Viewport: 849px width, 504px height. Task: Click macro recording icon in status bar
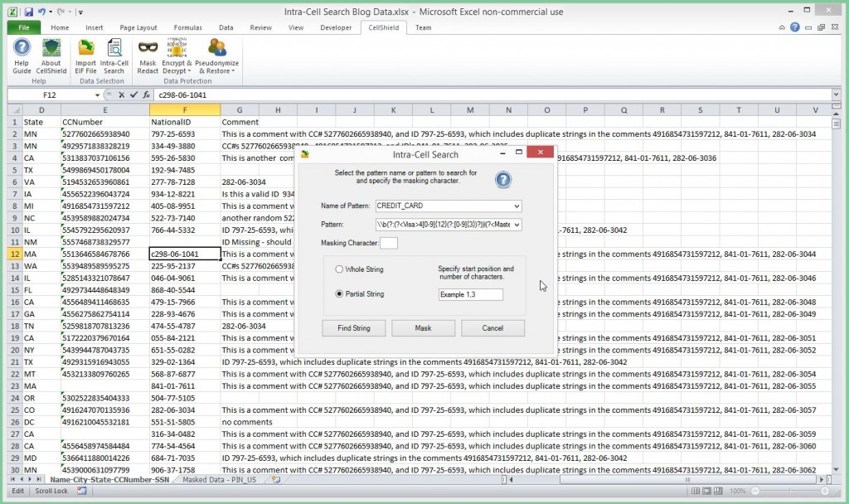tap(82, 491)
